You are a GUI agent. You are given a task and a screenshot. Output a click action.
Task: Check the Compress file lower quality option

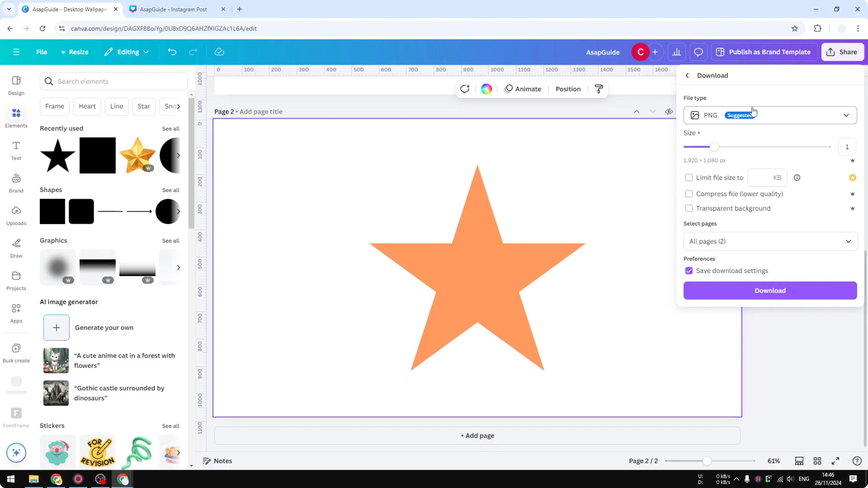(x=689, y=194)
